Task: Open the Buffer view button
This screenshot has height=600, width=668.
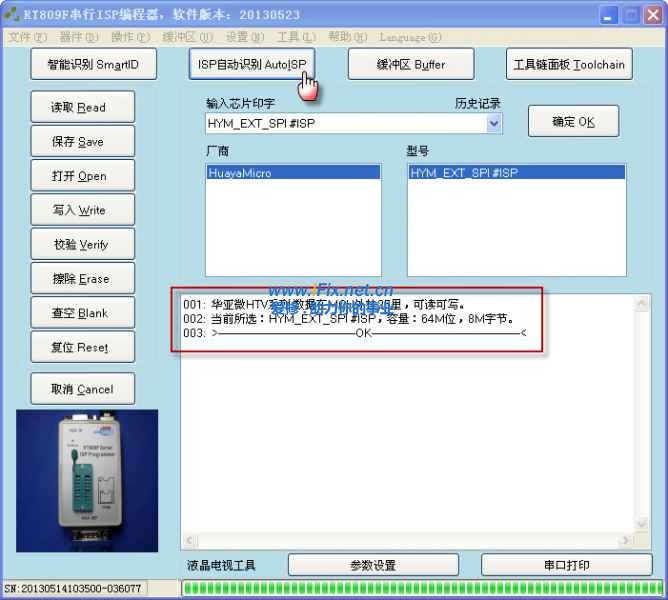Action: 410,65
